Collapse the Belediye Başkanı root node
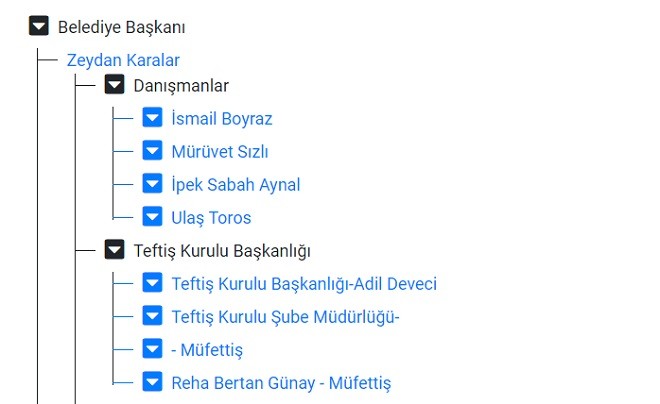Viewport: 660px width, 404px height. click(39, 26)
